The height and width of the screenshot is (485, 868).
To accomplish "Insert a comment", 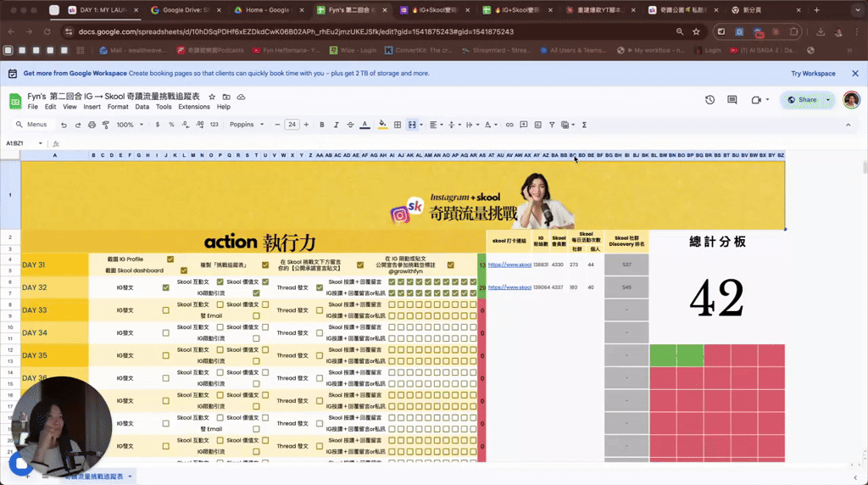I will click(x=524, y=125).
